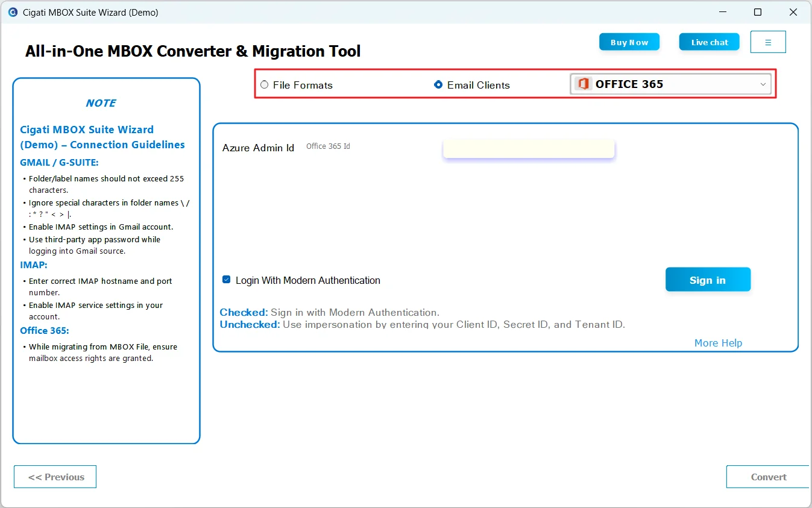
Task: Minimize the application window
Action: (722, 12)
